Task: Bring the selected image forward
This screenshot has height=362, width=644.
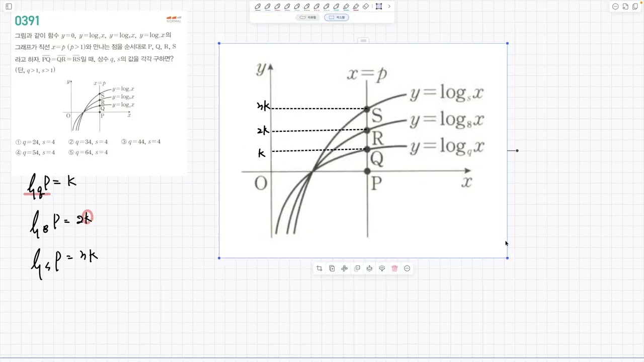Action: [x=369, y=268]
